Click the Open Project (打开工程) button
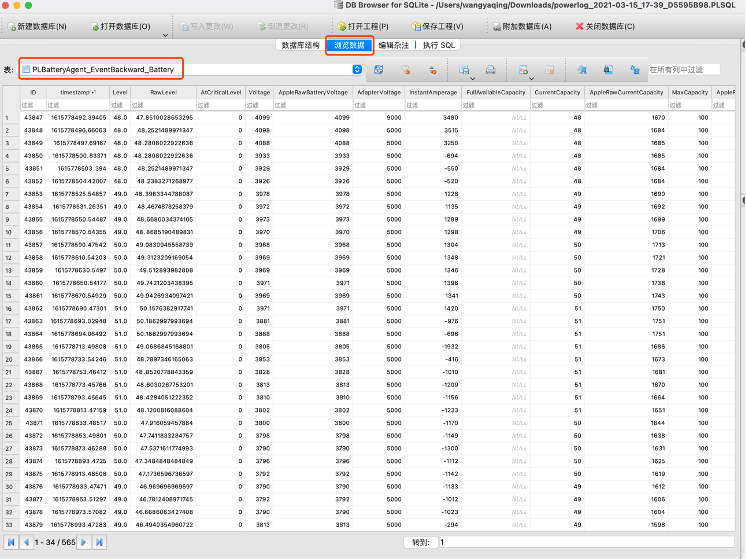 click(363, 27)
